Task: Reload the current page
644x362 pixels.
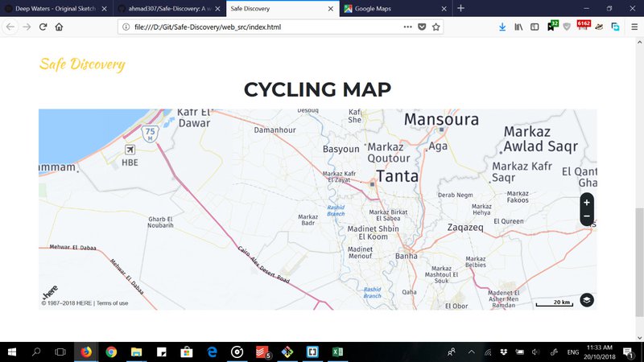Action: coord(43,27)
